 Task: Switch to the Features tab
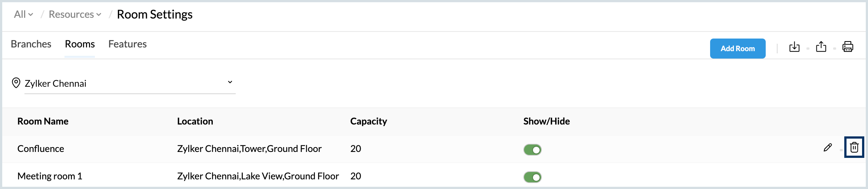(x=127, y=44)
